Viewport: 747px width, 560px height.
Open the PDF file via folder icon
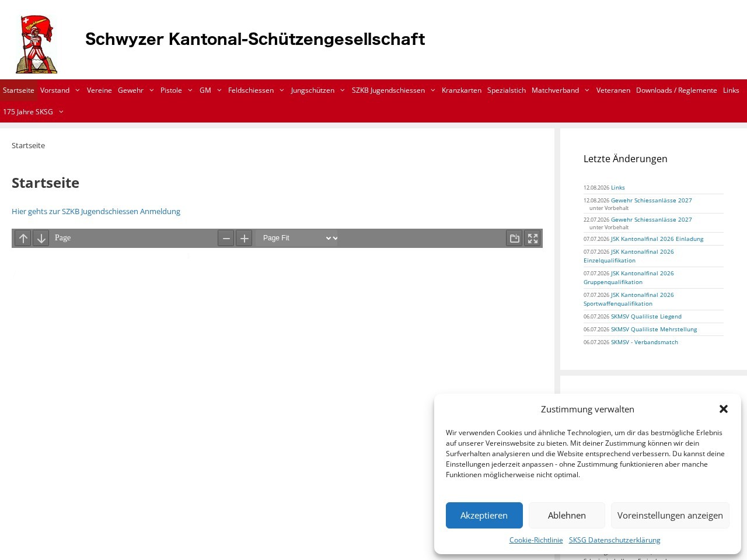point(514,238)
